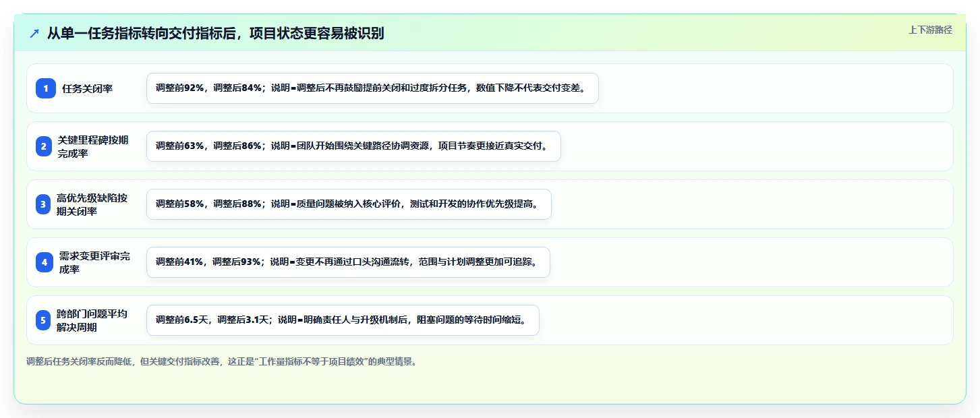Click the number 5 badge for 跨部门问题平均解决周期
Image resolution: width=980 pixels, height=418 pixels.
(x=43, y=320)
